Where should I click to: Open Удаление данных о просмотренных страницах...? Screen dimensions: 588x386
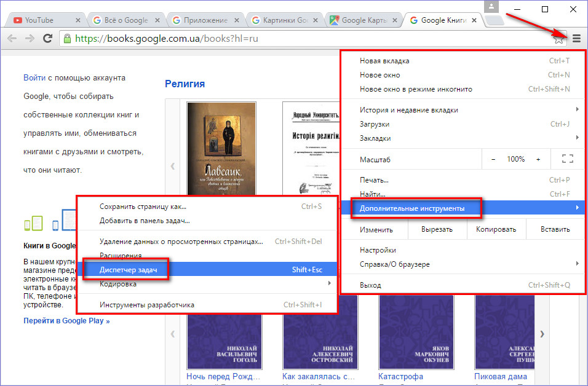tap(207, 242)
